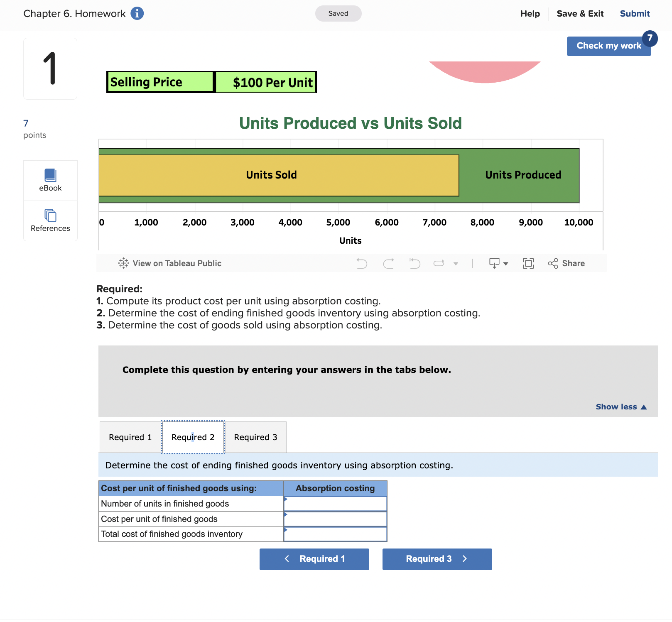Revert the Tableau visualization
The width and height of the screenshot is (672, 622).
coord(414,263)
